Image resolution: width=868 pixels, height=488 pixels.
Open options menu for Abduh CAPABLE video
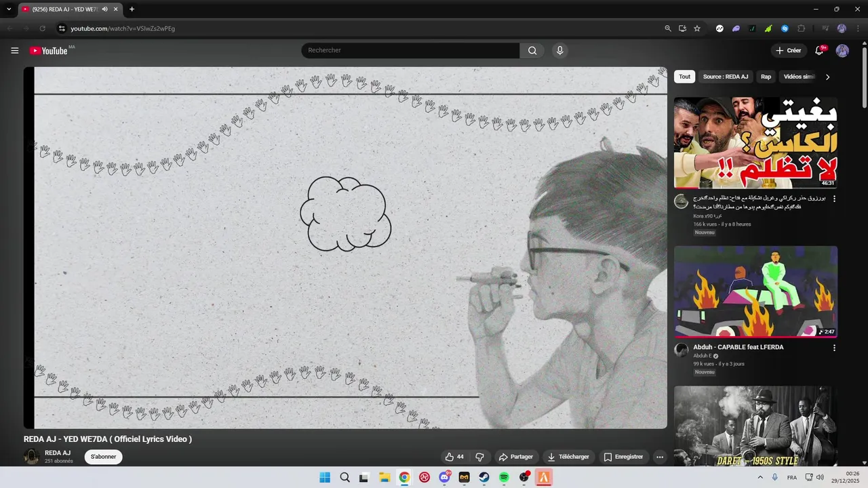click(834, 348)
